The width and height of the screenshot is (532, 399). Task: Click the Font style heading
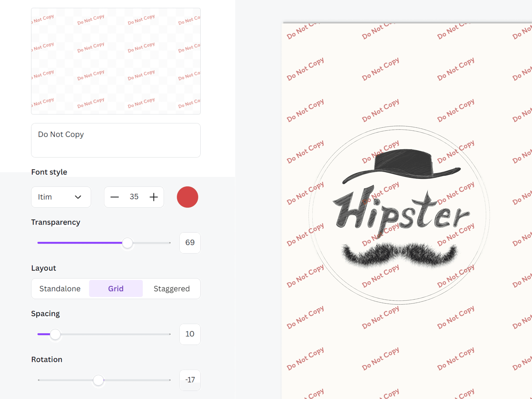point(49,172)
